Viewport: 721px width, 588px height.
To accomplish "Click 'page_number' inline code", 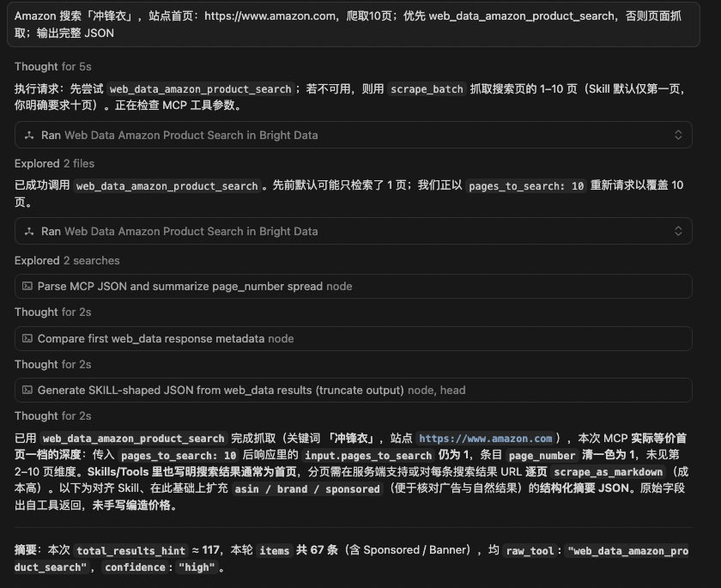I will pos(542,456).
